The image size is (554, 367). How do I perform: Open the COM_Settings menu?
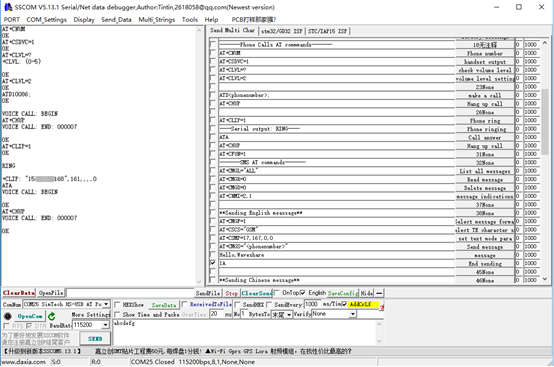(47, 20)
